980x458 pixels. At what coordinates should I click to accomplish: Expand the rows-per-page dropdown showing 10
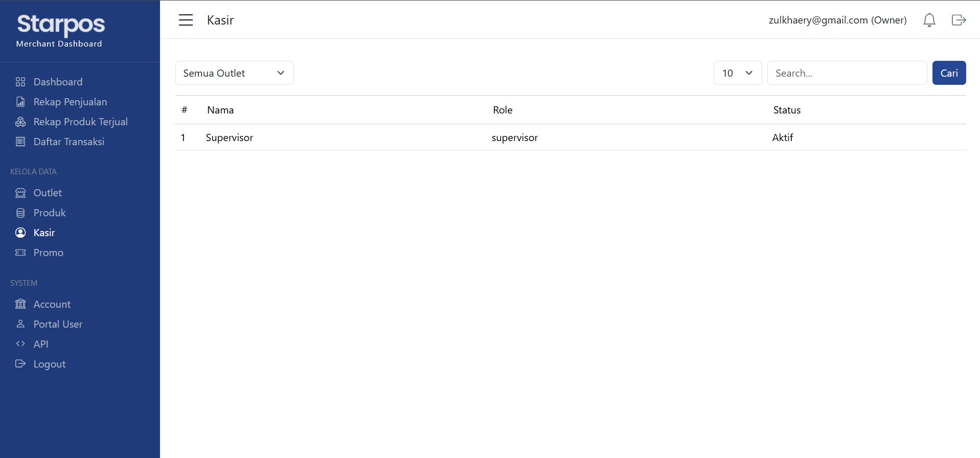coord(738,73)
